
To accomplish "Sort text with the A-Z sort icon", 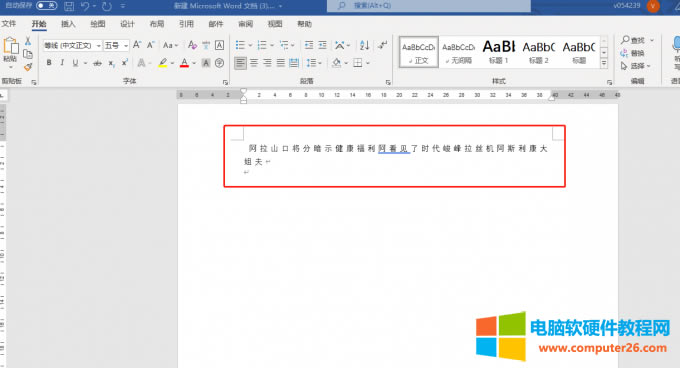I will tap(364, 45).
